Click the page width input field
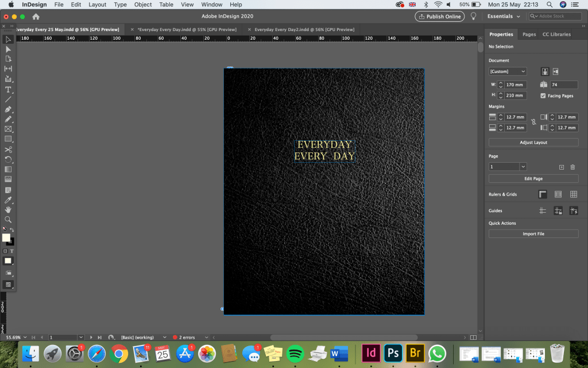The width and height of the screenshot is (588, 368). pyautogui.click(x=514, y=85)
